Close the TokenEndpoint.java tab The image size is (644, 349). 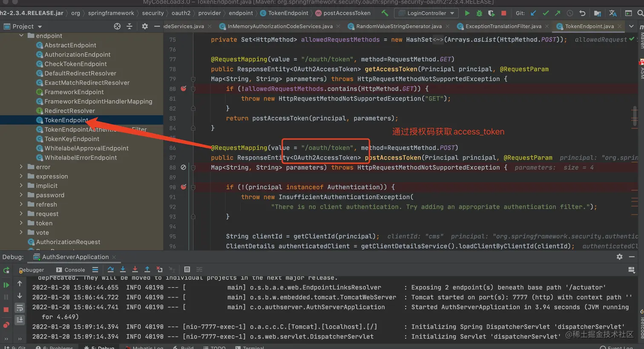coord(619,26)
